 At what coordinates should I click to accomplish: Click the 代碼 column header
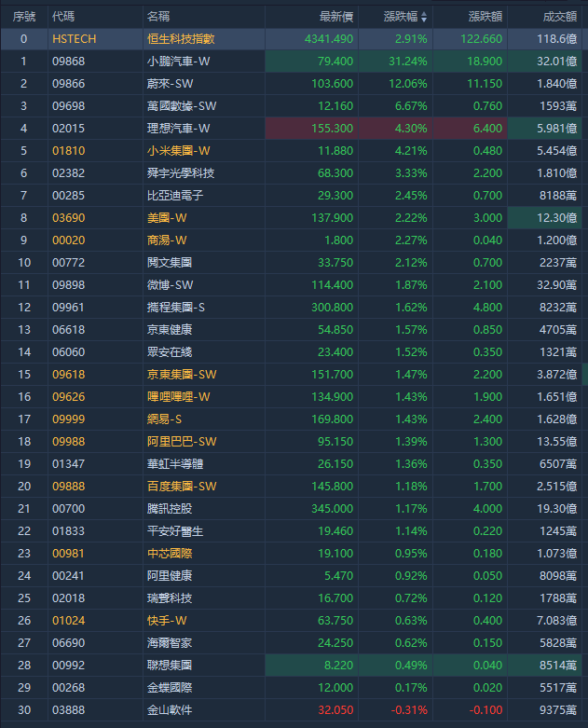63,17
